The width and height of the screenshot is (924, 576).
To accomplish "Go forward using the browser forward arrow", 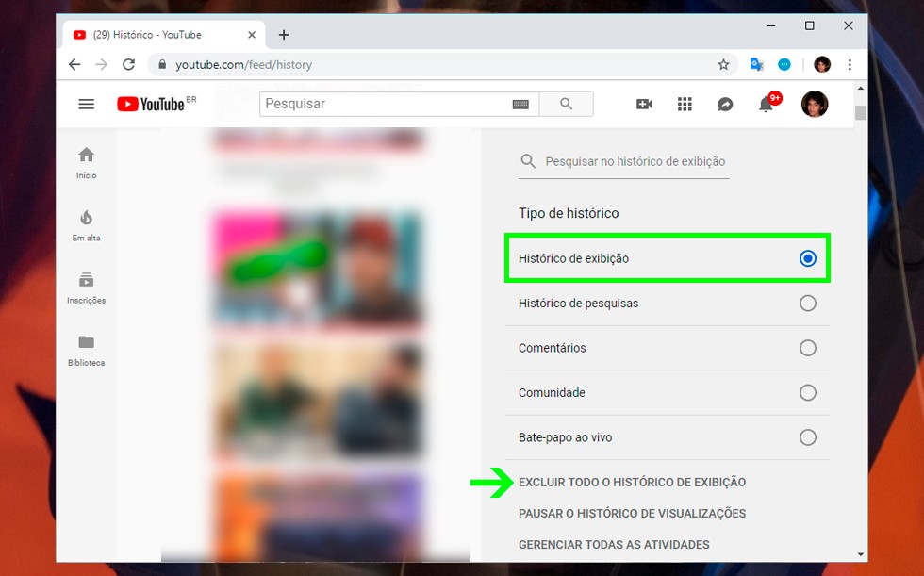I will click(102, 64).
